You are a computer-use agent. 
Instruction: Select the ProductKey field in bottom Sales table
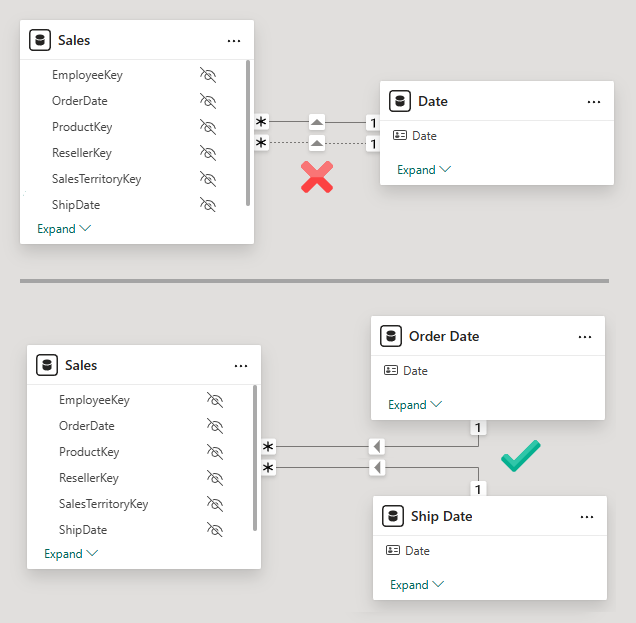pyautogui.click(x=89, y=452)
